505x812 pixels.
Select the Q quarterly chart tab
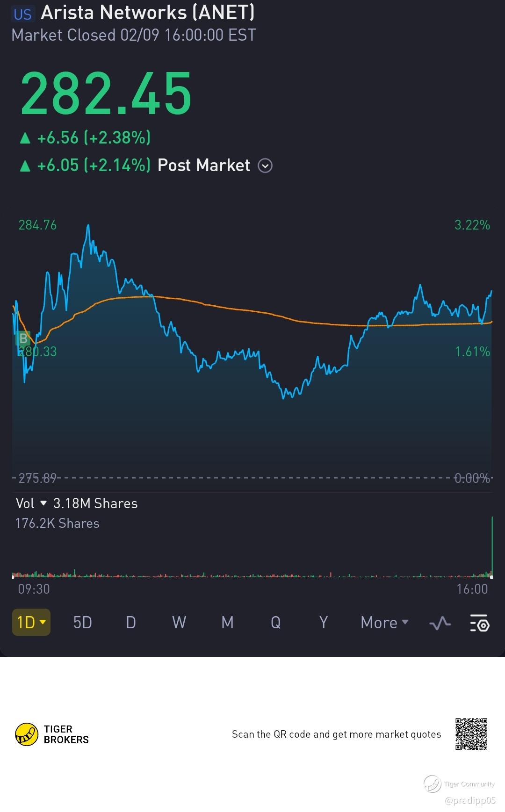tap(276, 623)
